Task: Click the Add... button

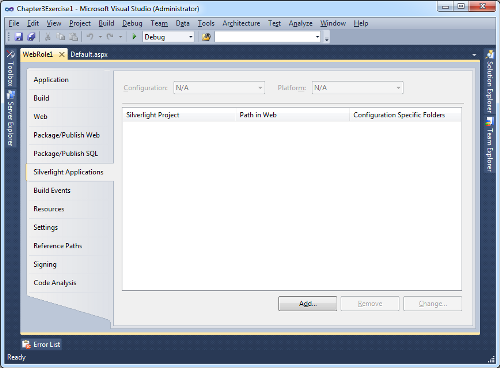Action: pyautogui.click(x=307, y=304)
